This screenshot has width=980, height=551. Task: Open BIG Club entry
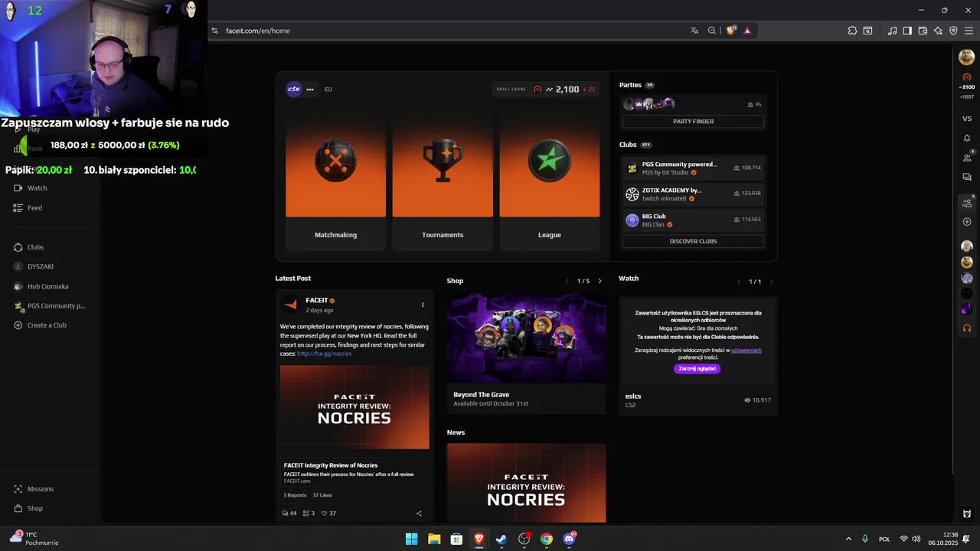coord(693,220)
